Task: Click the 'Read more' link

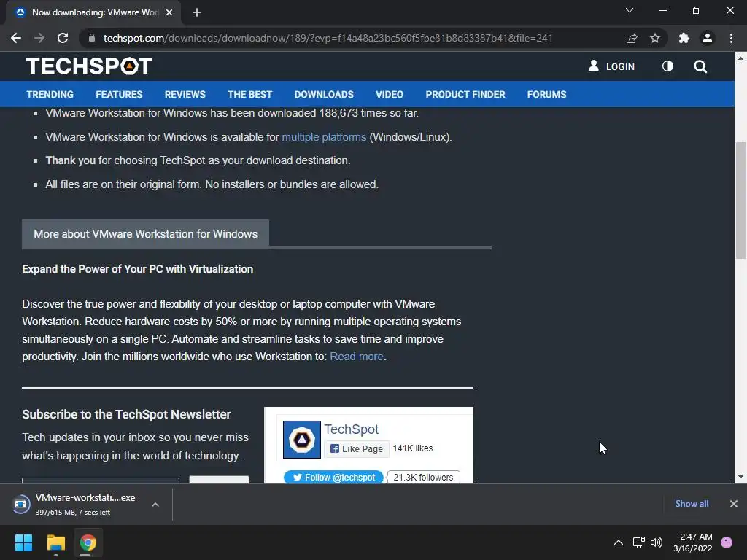Action: point(357,357)
